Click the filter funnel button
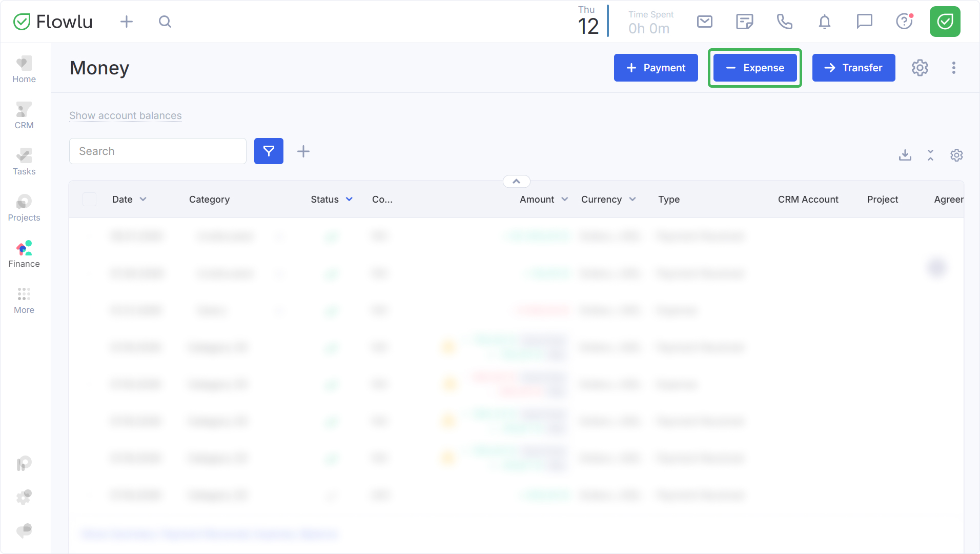The height and width of the screenshot is (554, 980). (269, 151)
